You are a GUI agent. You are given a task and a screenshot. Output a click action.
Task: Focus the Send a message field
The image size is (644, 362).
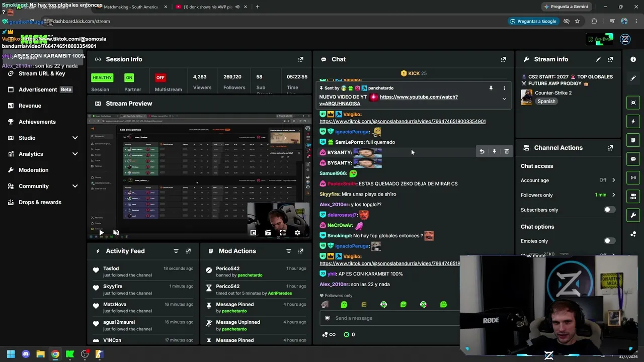tap(390, 318)
